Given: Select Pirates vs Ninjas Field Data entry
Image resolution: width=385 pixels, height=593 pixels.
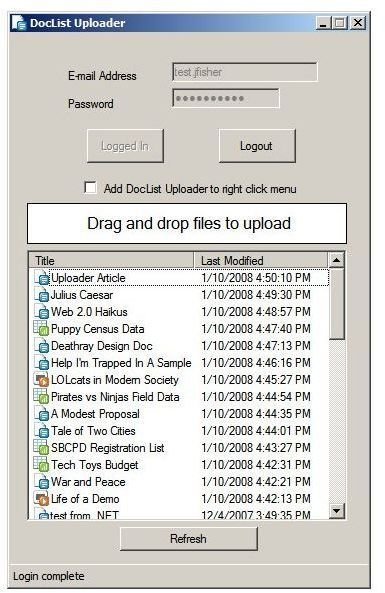Looking at the screenshot, I should click(x=115, y=397).
